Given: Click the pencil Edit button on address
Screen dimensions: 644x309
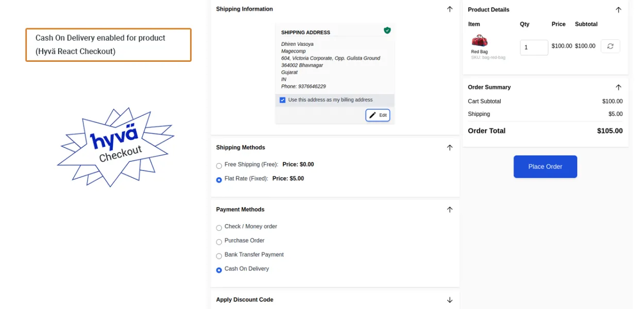Looking at the screenshot, I should pyautogui.click(x=378, y=115).
